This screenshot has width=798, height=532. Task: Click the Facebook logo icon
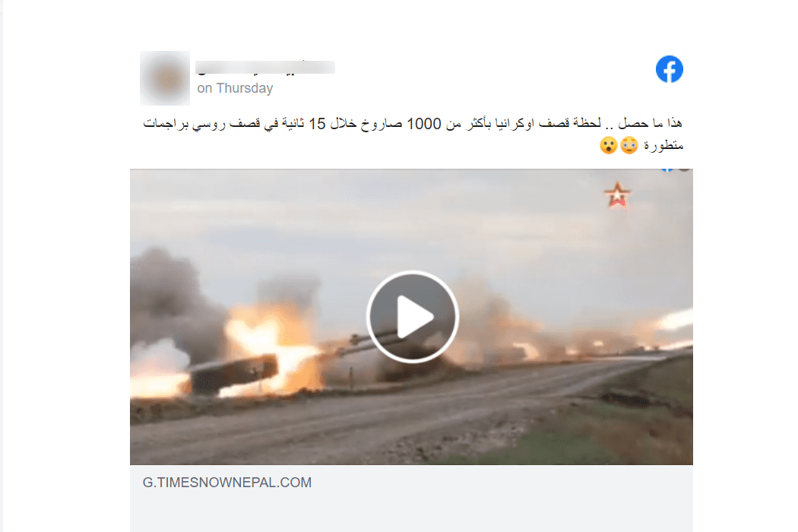pos(670,69)
